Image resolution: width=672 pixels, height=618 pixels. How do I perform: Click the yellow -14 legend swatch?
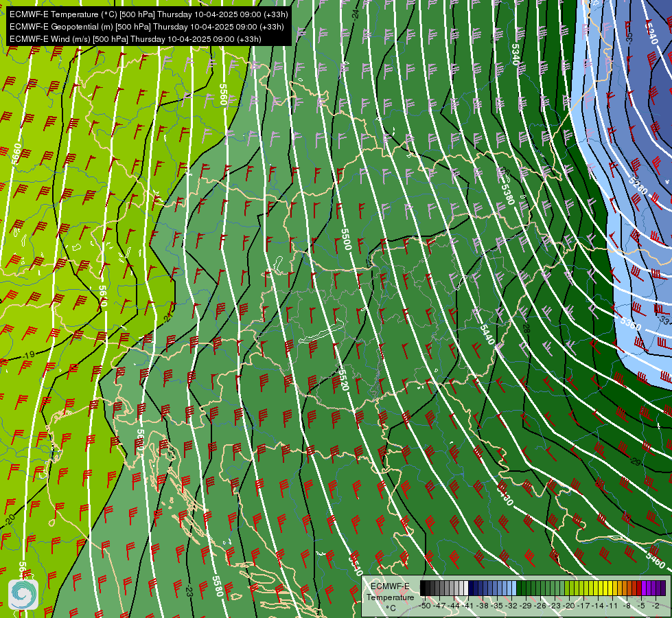click(601, 588)
